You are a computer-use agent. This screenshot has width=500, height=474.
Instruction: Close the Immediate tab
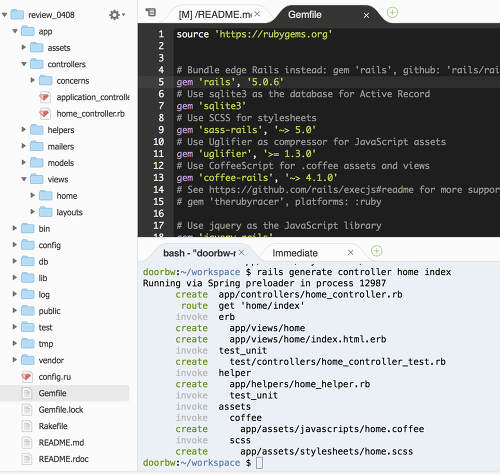tap(350, 252)
